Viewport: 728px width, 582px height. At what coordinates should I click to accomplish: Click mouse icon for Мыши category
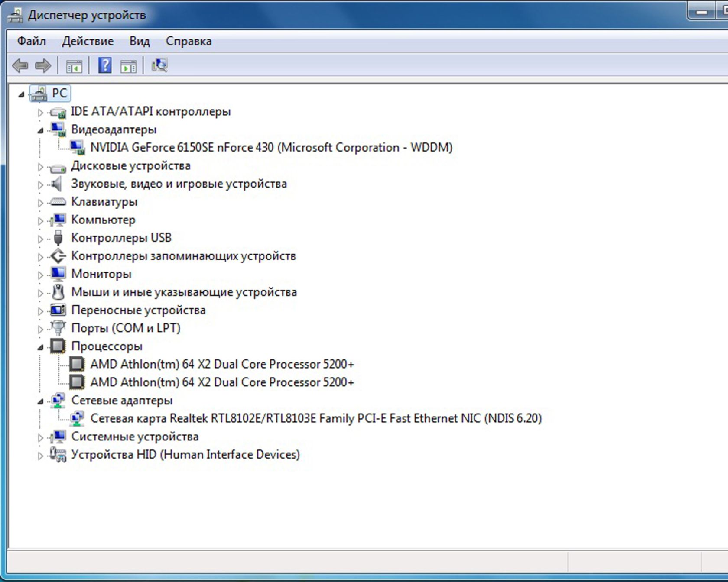click(x=58, y=292)
